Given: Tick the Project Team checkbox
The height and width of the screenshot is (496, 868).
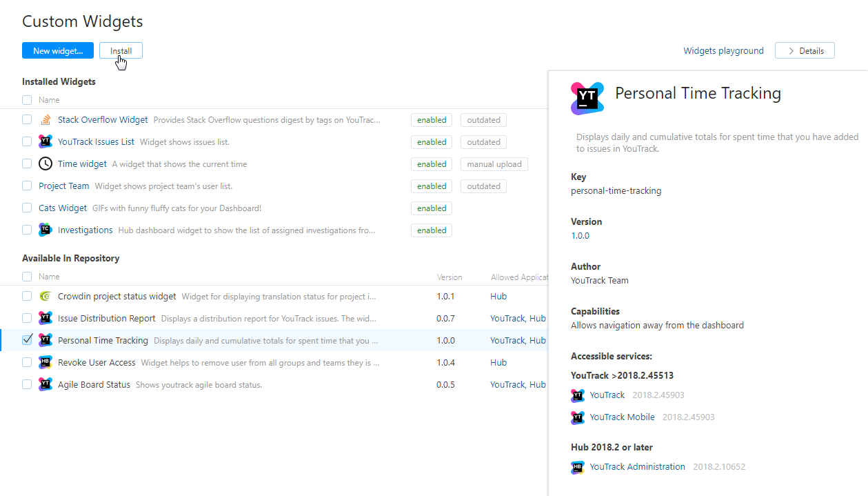Looking at the screenshot, I should point(27,186).
